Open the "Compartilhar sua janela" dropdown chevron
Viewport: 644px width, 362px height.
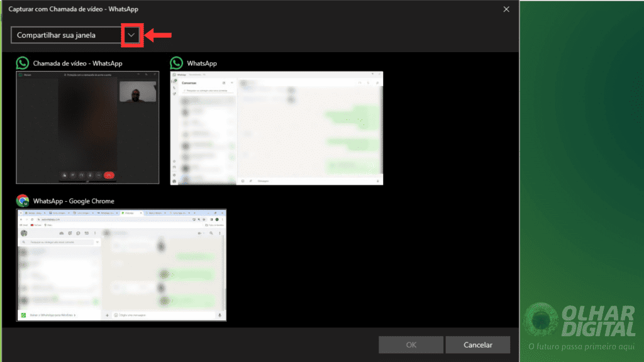click(x=130, y=35)
